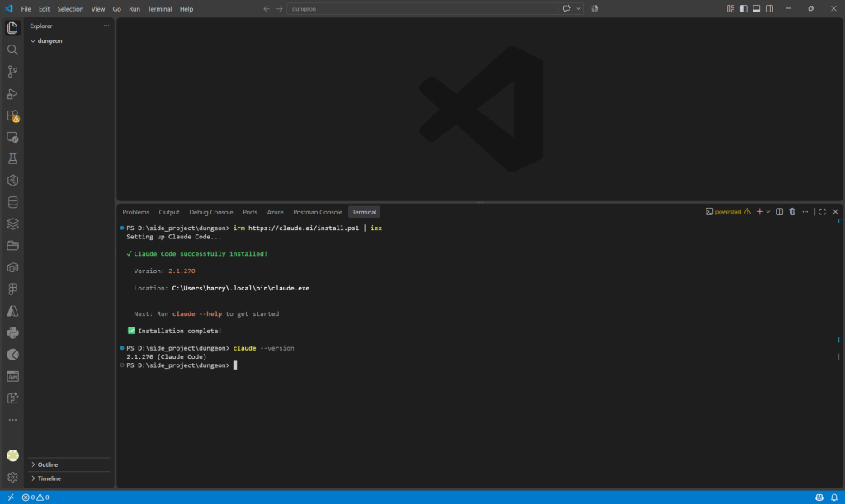Image resolution: width=845 pixels, height=504 pixels.
Task: Open the Manage gear menu
Action: 12,477
